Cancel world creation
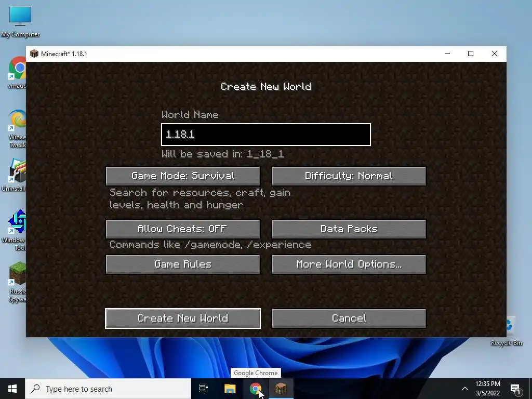 click(349, 318)
